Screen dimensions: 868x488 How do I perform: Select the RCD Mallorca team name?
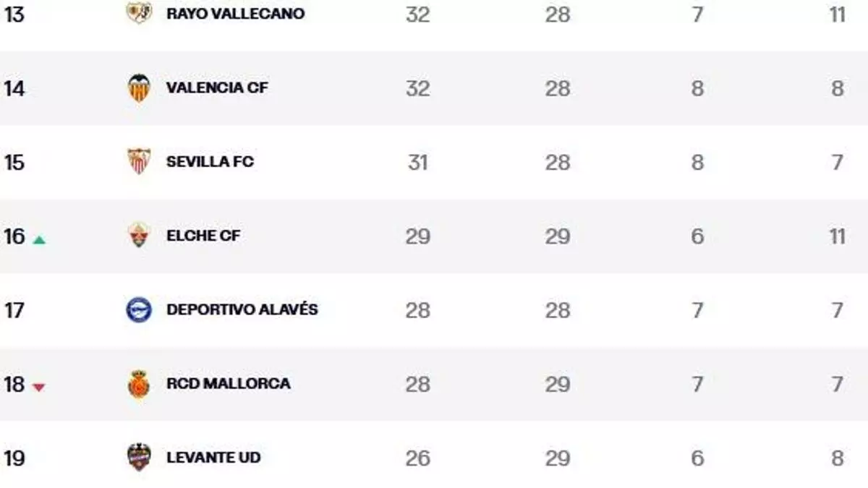(x=228, y=383)
